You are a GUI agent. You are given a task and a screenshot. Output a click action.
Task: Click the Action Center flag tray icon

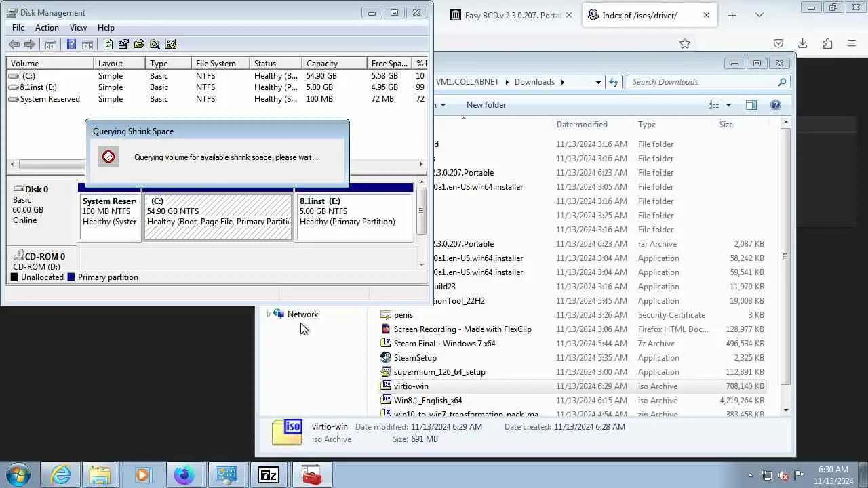[x=800, y=475]
